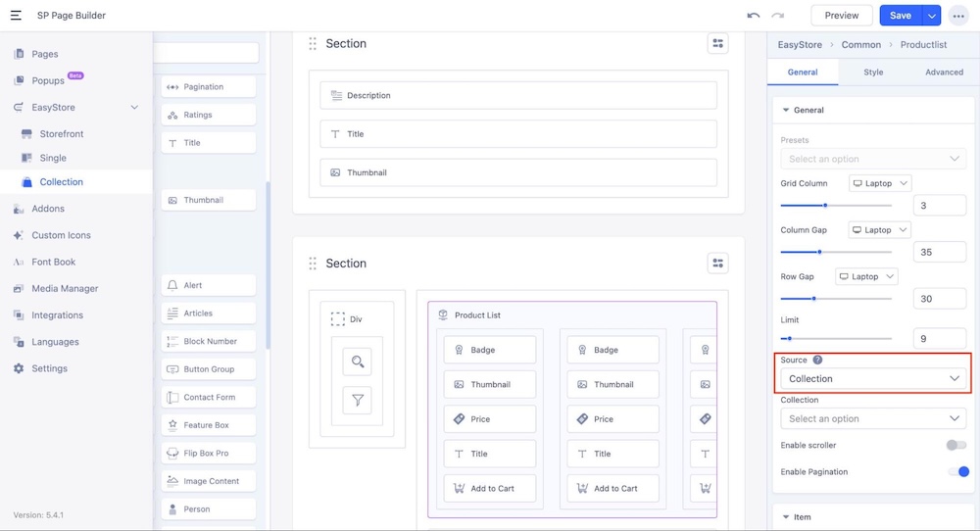980x531 pixels.
Task: Open Pages in the sidebar
Action: point(45,54)
